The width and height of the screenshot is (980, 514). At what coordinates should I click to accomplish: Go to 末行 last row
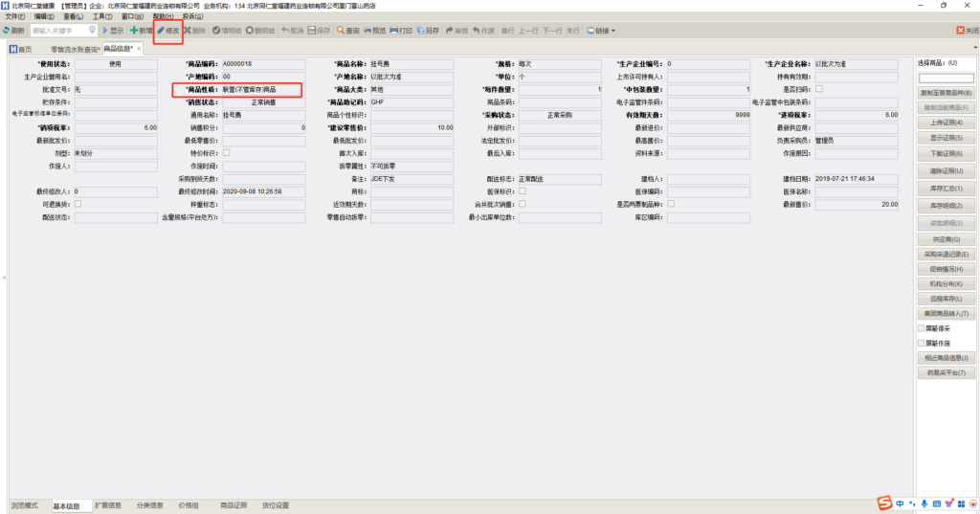coord(573,30)
